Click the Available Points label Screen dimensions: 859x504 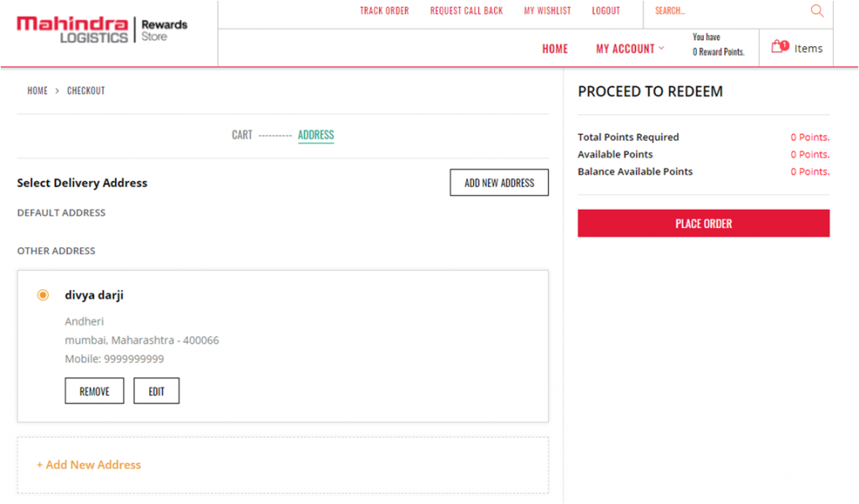(x=615, y=154)
